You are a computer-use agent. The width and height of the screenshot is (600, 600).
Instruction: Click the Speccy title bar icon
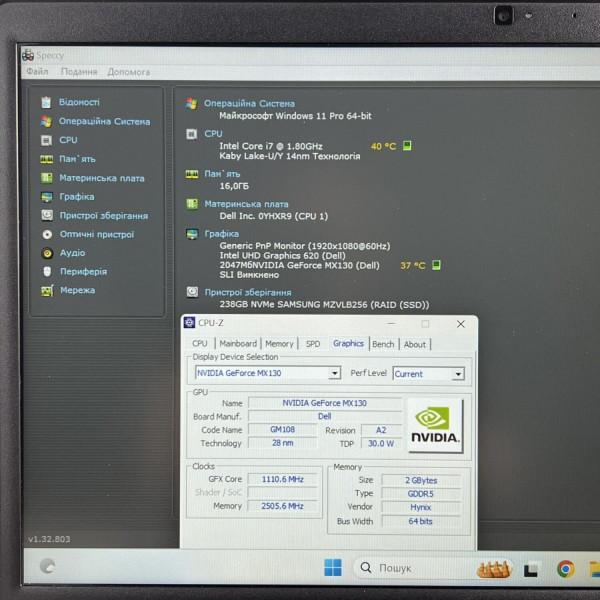[x=28, y=56]
